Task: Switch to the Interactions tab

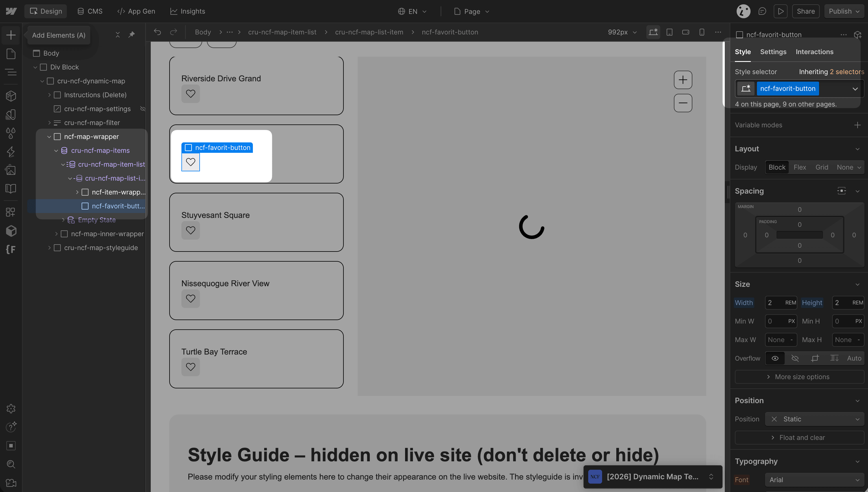Action: tap(814, 52)
